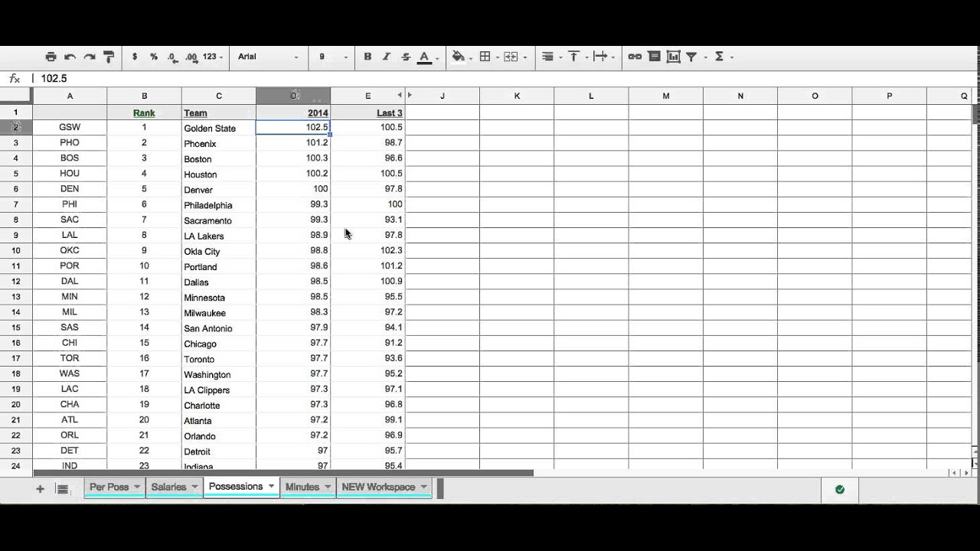Select Phoenix's 101.2 value cell
Screen dimensions: 980x551
(x=293, y=143)
